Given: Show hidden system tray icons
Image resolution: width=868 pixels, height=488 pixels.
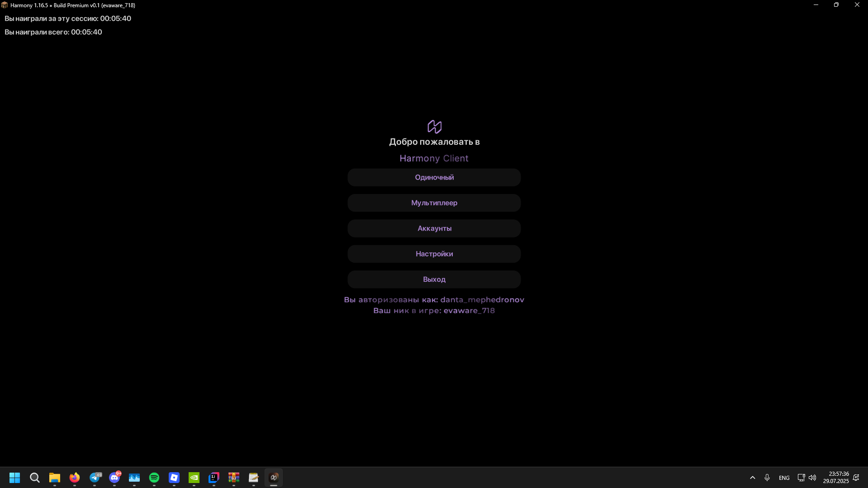Looking at the screenshot, I should [753, 478].
